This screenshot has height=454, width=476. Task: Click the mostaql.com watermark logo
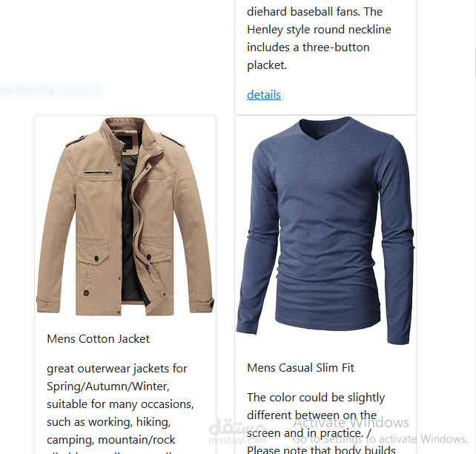pos(238,431)
